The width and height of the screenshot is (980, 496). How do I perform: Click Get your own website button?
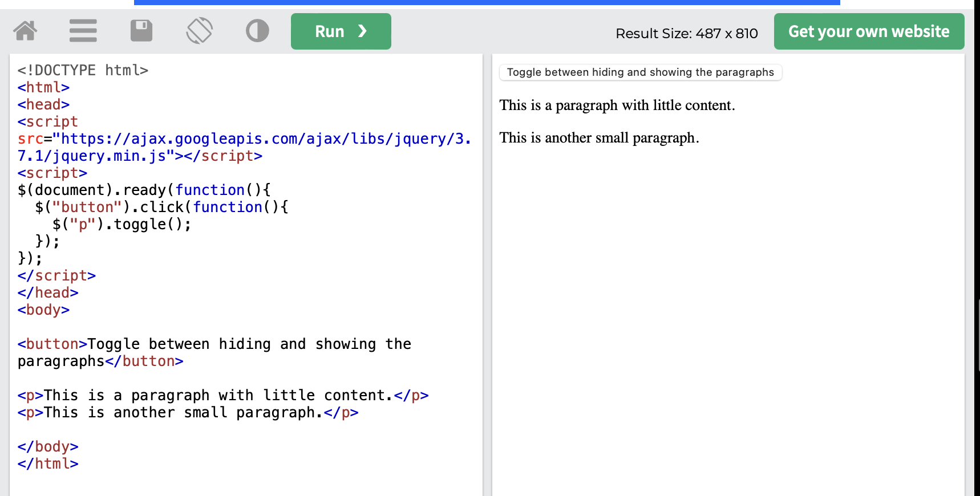[x=869, y=31]
